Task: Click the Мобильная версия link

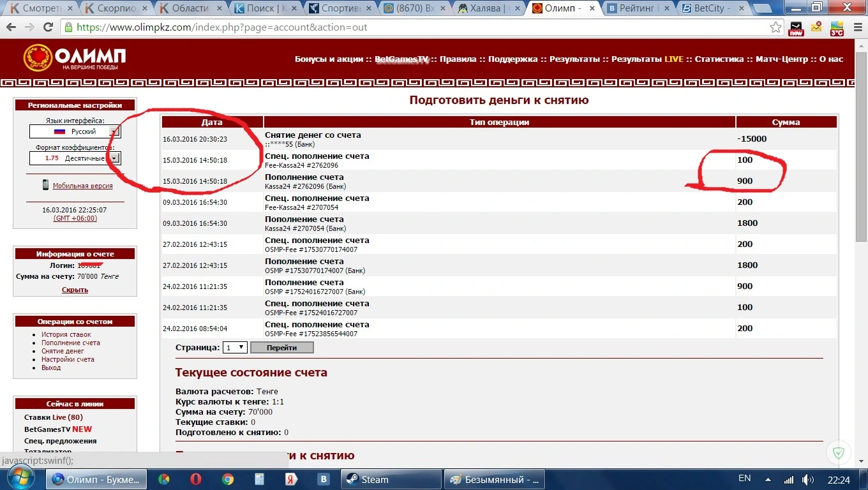Action: 82,186
